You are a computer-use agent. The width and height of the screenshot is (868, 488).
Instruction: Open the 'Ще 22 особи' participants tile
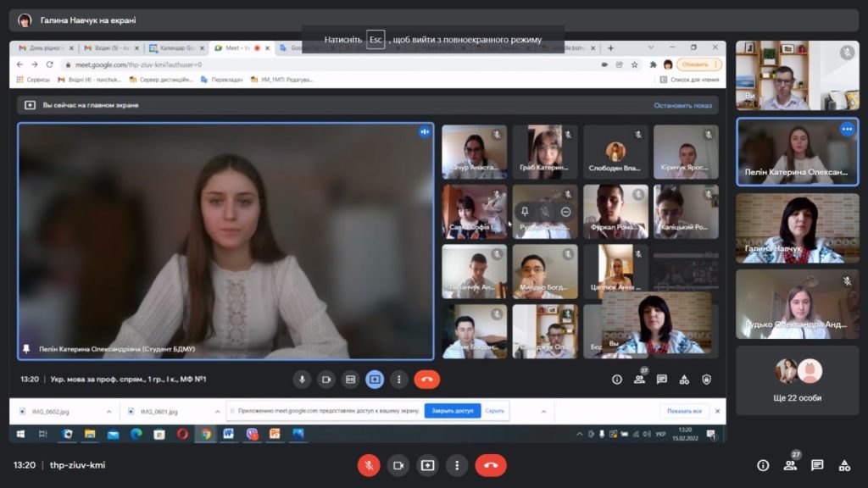pyautogui.click(x=797, y=380)
